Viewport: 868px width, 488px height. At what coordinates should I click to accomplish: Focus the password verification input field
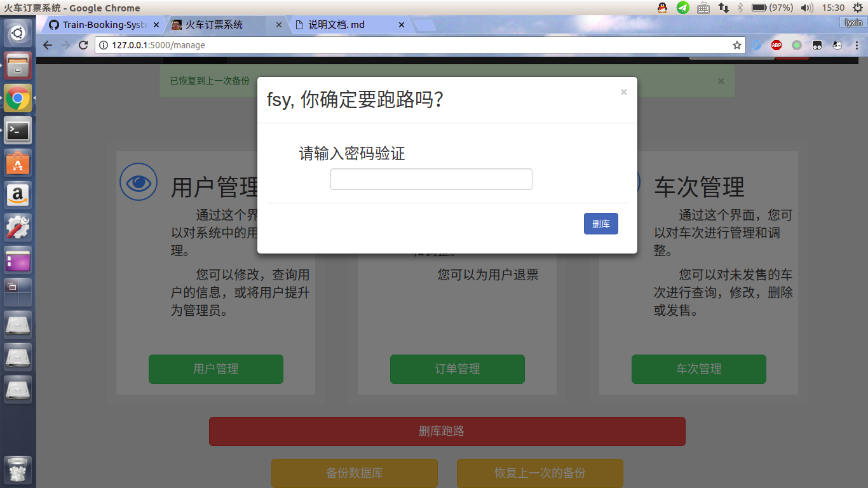pyautogui.click(x=431, y=179)
